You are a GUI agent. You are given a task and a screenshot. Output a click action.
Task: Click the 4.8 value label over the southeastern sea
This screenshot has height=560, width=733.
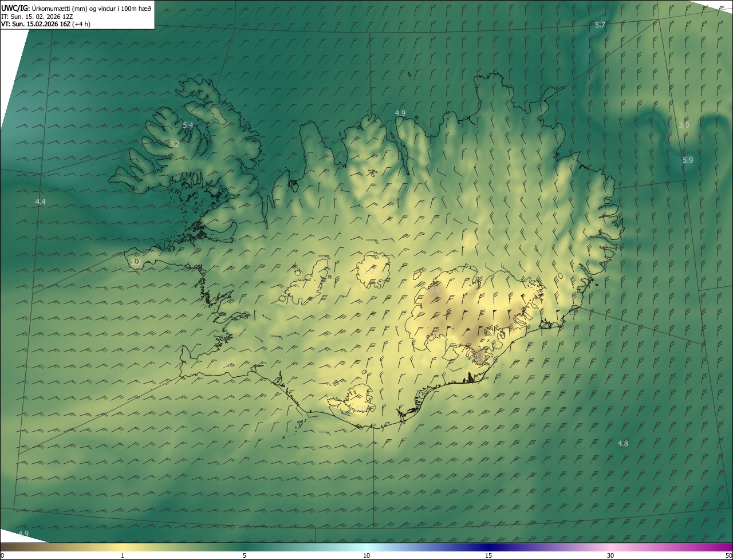(623, 443)
